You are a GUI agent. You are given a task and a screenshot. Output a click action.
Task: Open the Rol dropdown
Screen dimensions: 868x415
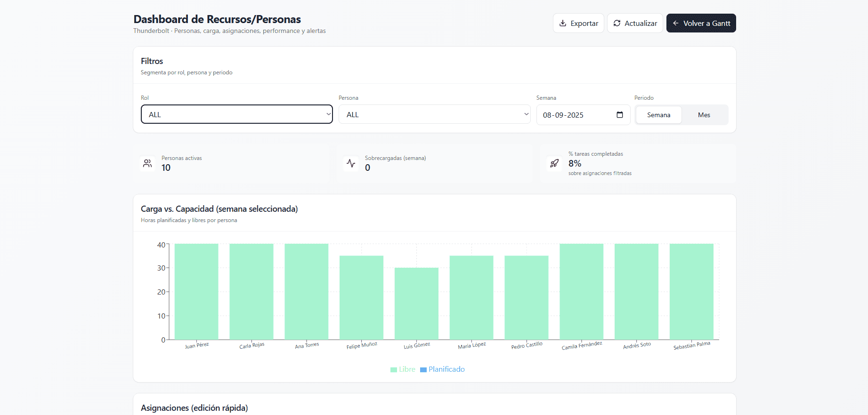(237, 114)
